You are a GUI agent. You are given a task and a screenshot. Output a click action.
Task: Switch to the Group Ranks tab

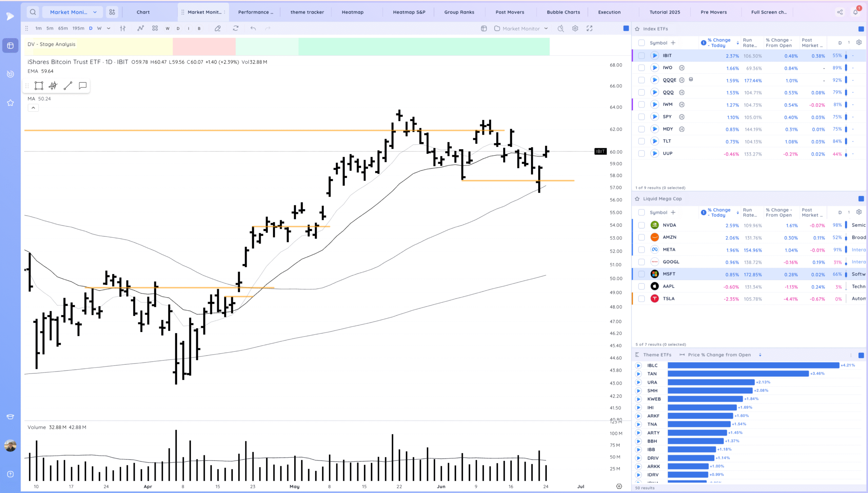click(459, 12)
